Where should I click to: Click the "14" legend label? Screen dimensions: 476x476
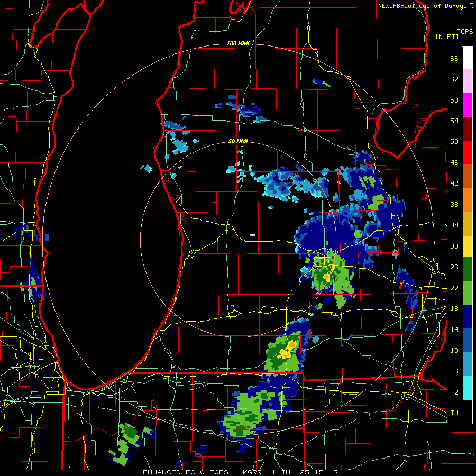(454, 329)
